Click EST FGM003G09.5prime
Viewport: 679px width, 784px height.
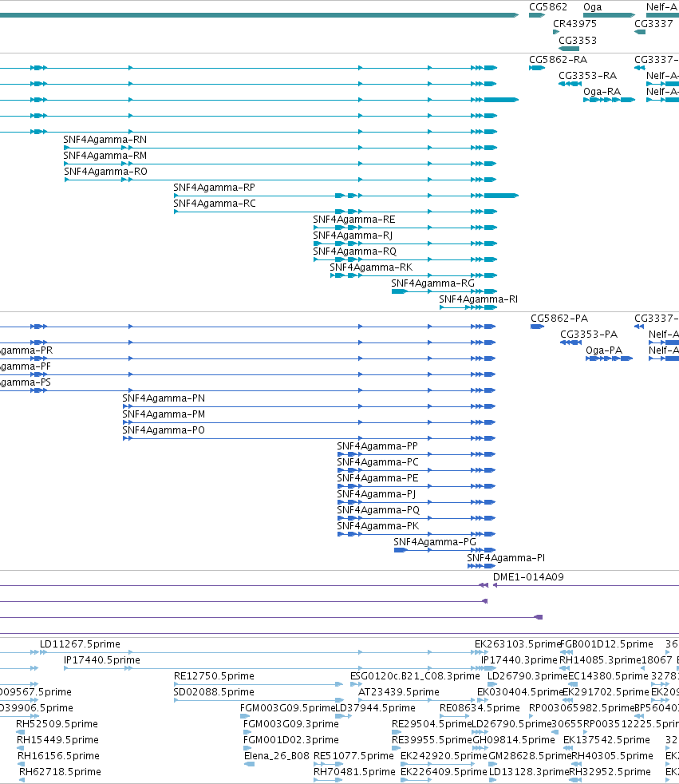287,708
